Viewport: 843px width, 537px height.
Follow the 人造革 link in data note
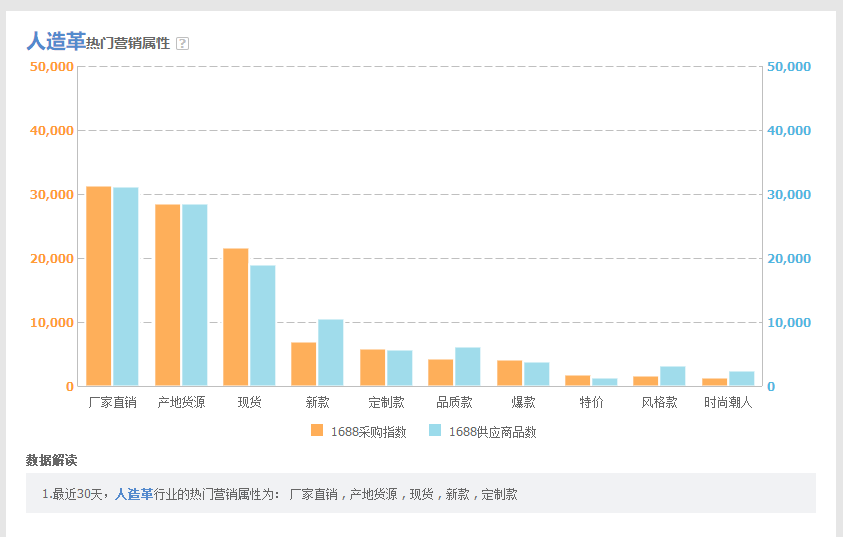(134, 494)
